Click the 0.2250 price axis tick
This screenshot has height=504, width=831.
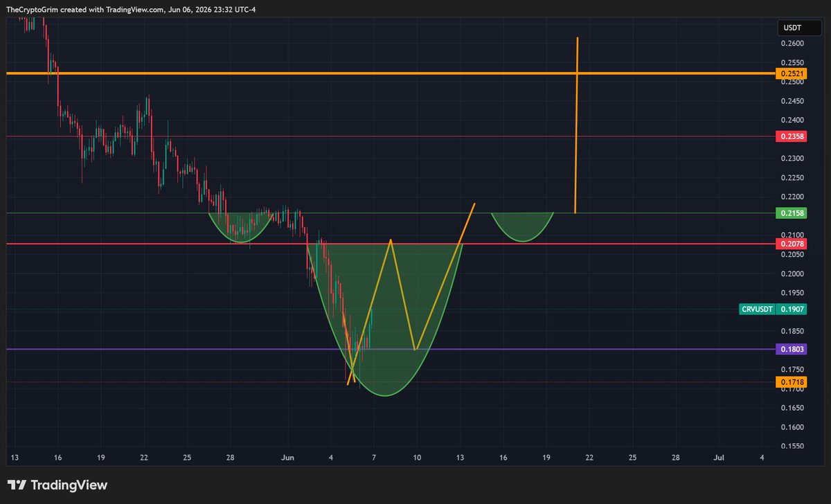(792, 178)
